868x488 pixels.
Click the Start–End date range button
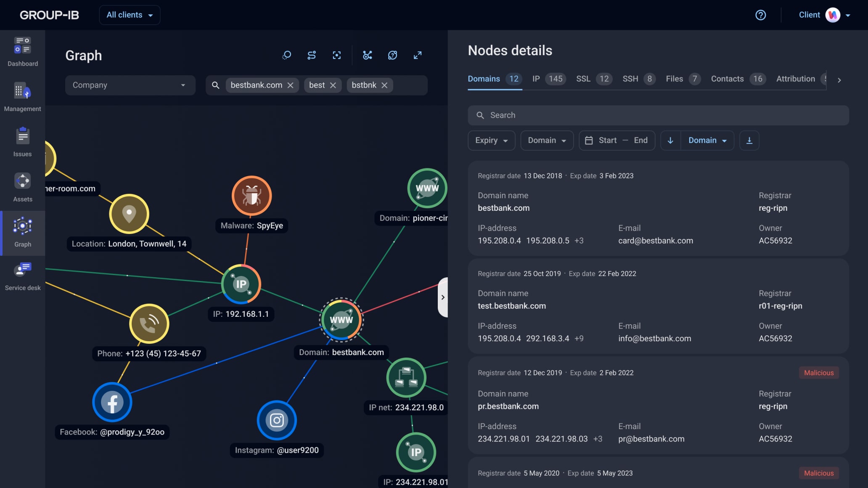tap(617, 141)
